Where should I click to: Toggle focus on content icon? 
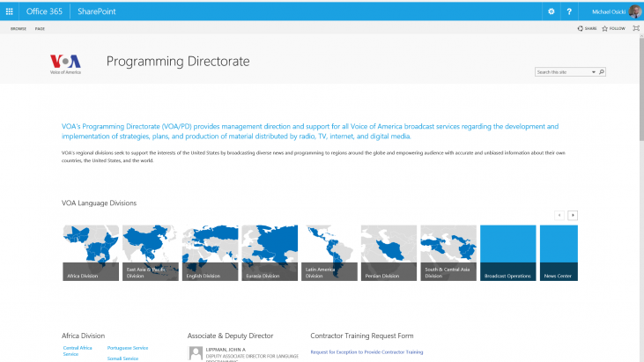[x=636, y=28]
